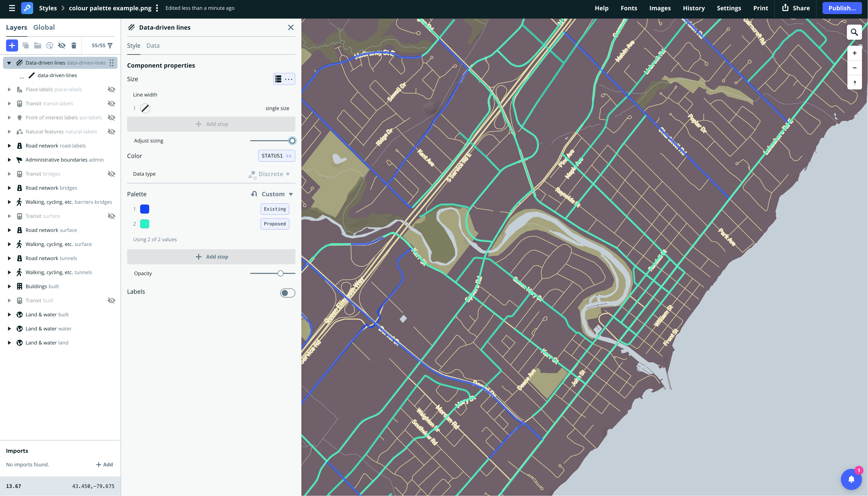Click the group layers folder icon
The height and width of the screenshot is (496, 868).
click(x=37, y=45)
